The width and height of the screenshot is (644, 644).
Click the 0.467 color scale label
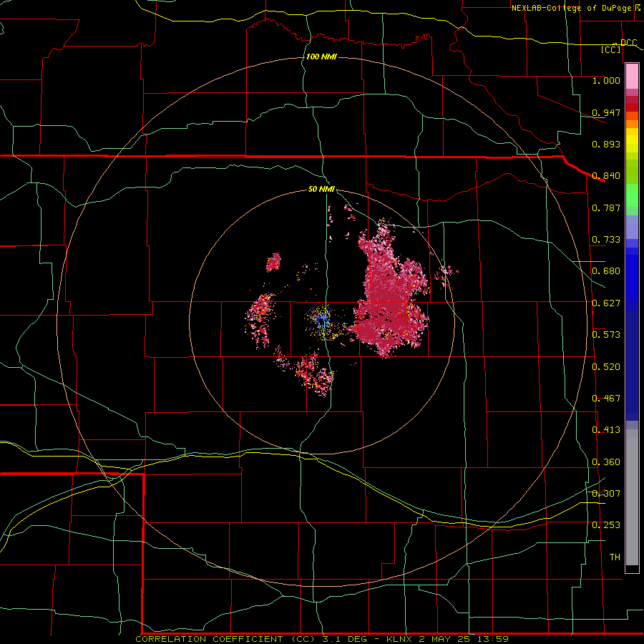(x=606, y=399)
